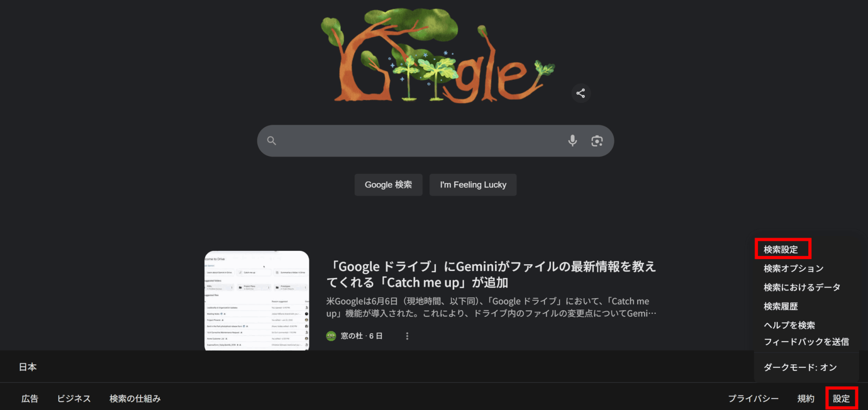Choose ヘルプを検索 menu entry
The image size is (868, 410).
coord(789,325)
